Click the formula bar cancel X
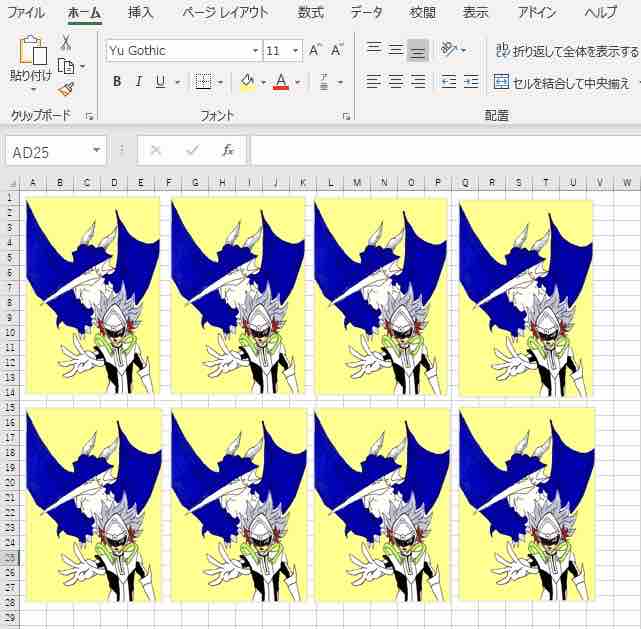 coord(156,150)
